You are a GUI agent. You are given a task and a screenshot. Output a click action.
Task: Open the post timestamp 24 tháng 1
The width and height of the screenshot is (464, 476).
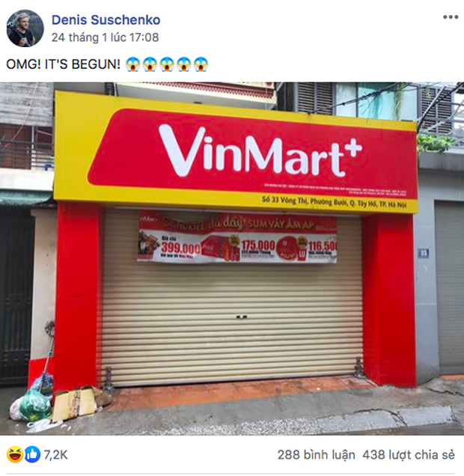tap(105, 37)
